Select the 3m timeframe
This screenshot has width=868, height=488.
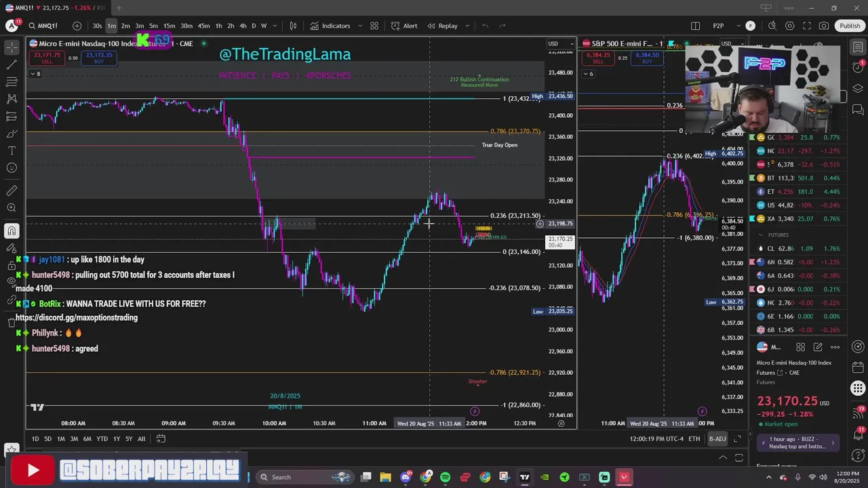pos(139,26)
